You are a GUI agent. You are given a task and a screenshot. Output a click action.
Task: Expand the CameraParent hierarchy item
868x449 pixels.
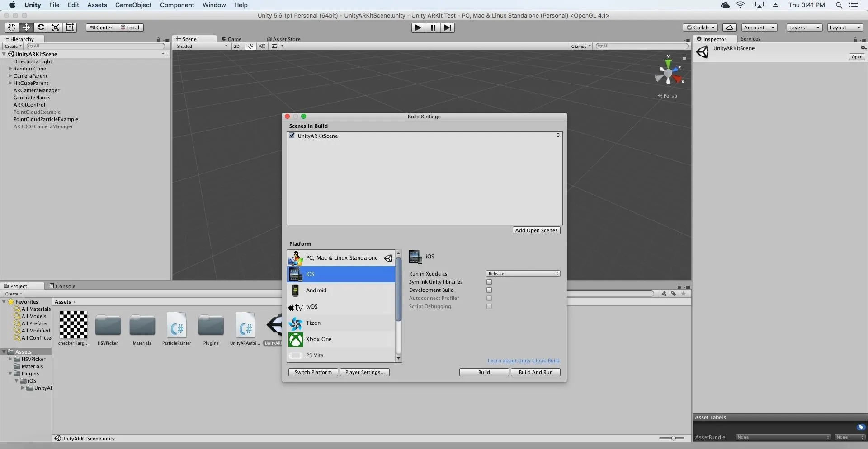click(x=10, y=76)
